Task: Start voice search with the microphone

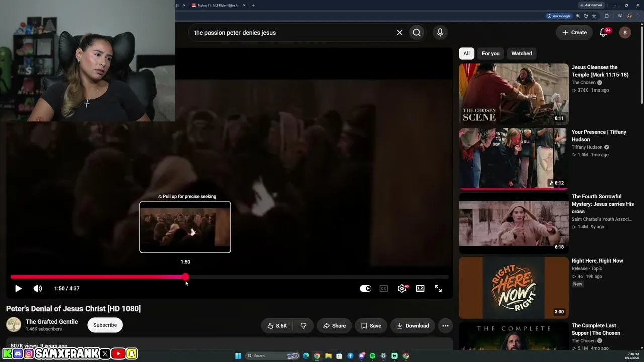Action: pyautogui.click(x=440, y=33)
